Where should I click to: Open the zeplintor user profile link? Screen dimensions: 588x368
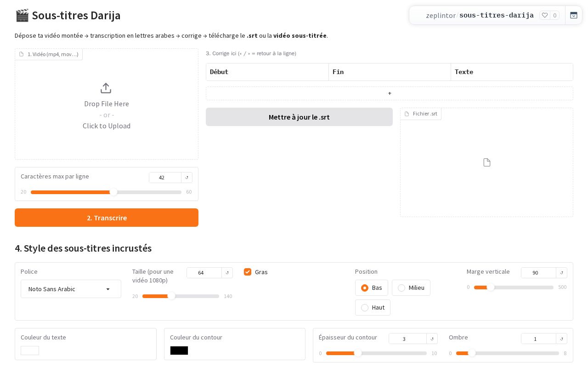click(441, 15)
